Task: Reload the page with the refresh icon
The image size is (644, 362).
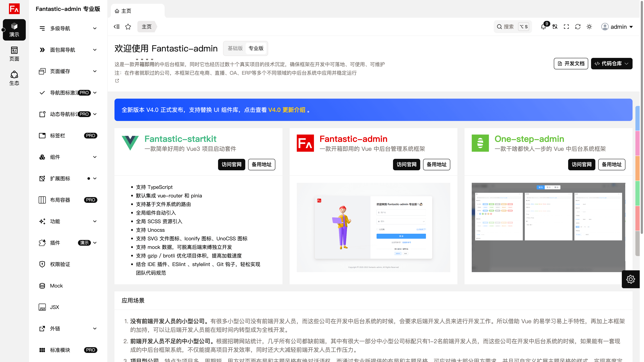Action: tap(578, 27)
